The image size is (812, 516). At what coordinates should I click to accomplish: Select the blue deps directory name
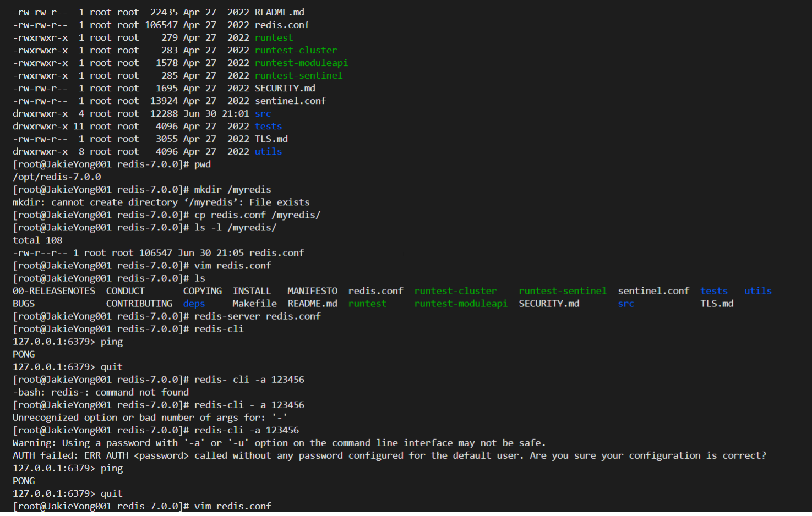tap(194, 303)
